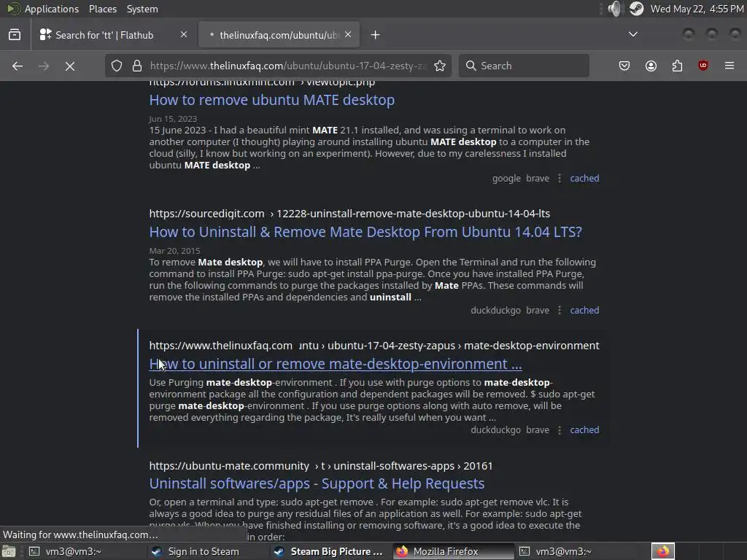The image size is (747, 560).
Task: Open the volume control in system tray
Action: [615, 9]
